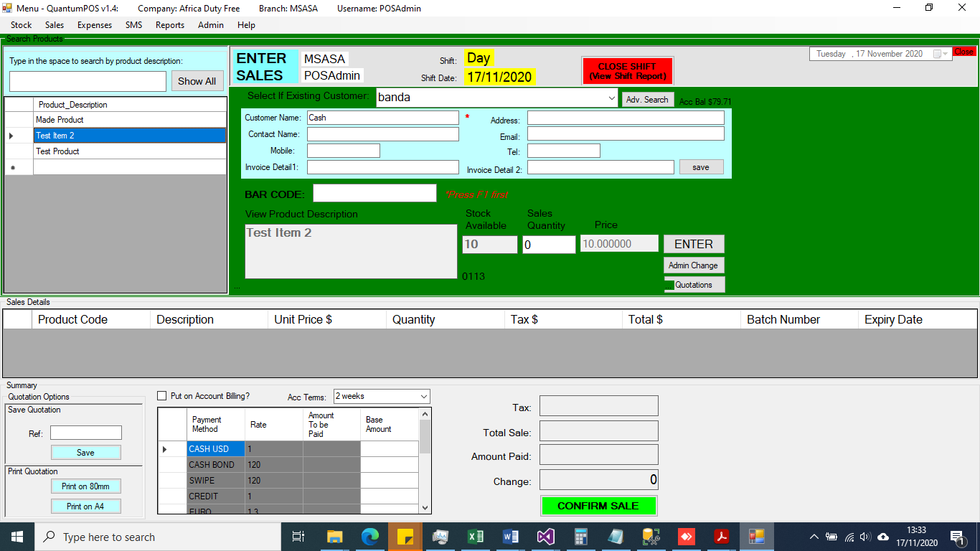Viewport: 980px width, 551px height.
Task: Open Excel from the taskbar
Action: tap(475, 537)
